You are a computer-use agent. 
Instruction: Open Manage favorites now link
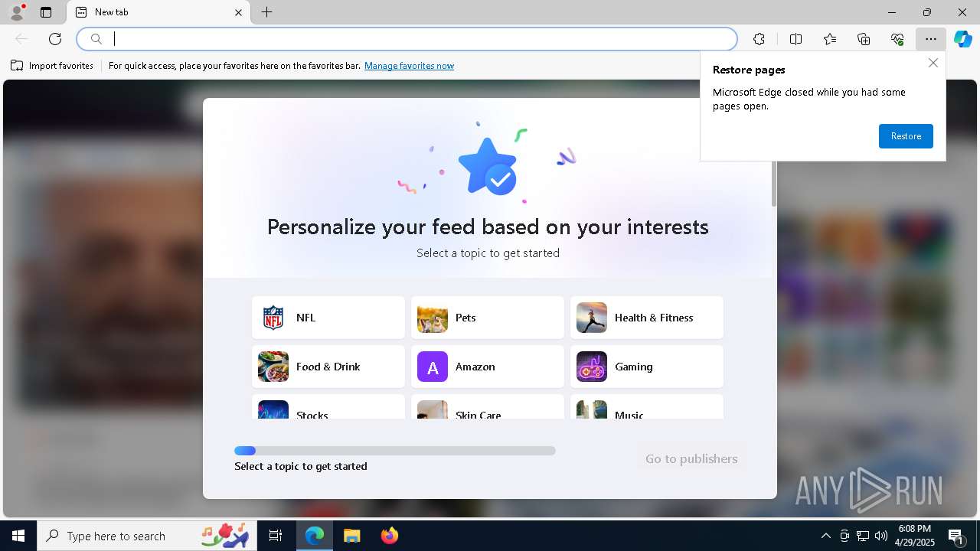coord(409,66)
